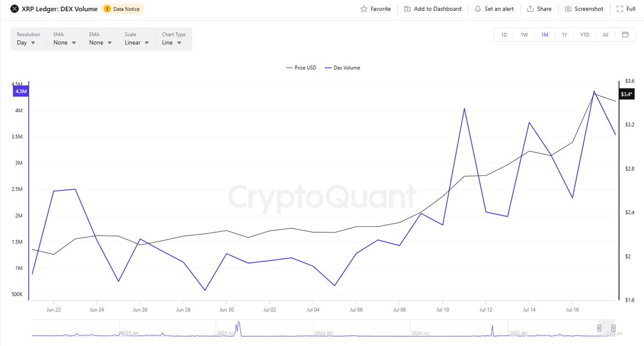Select the 1D time range
Viewport: 644px width, 346px height.
point(504,35)
